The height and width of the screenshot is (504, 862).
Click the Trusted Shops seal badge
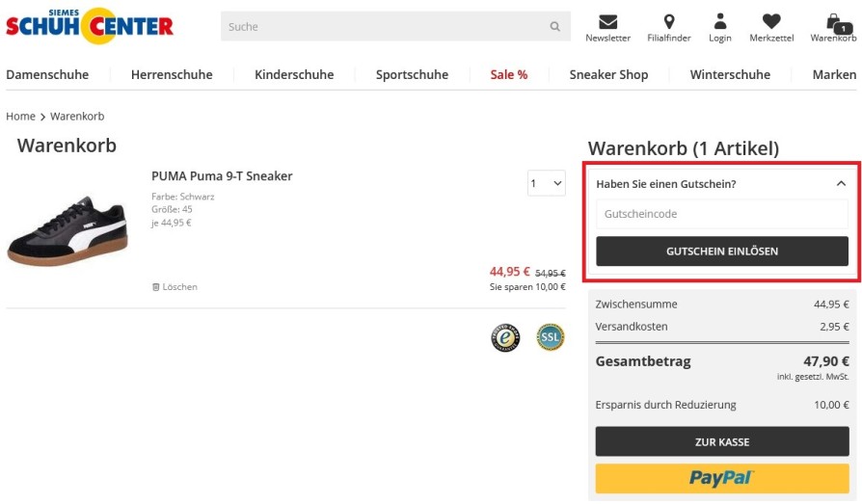(x=505, y=337)
